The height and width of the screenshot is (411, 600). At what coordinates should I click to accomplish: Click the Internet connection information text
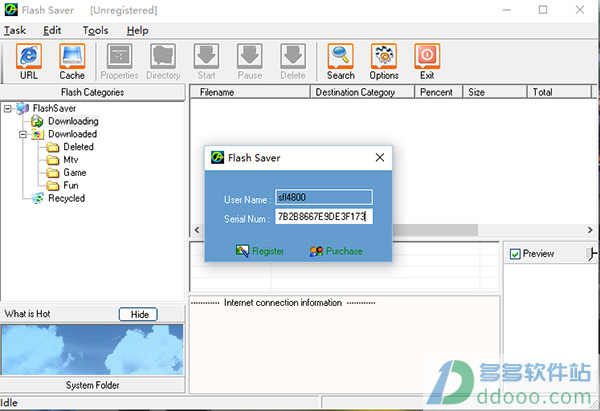[283, 303]
